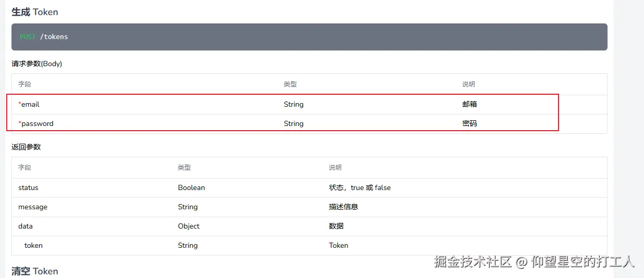The image size is (644, 278).
Task: Click the 密码 description cell
Action: coord(469,123)
